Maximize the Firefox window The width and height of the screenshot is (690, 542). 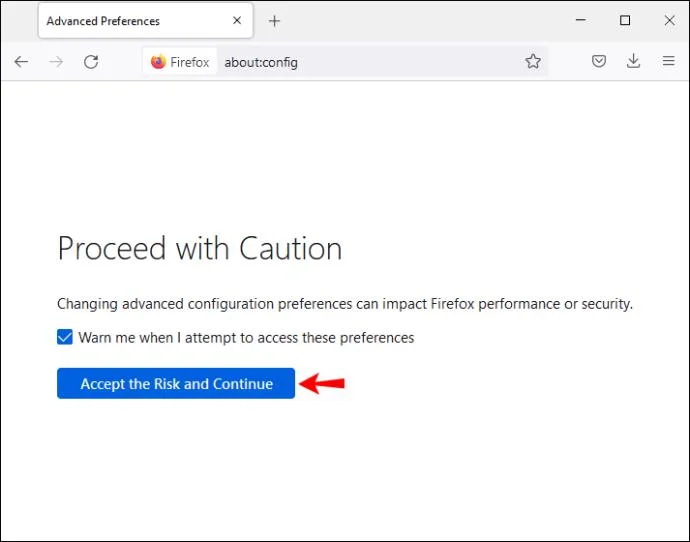pos(625,20)
